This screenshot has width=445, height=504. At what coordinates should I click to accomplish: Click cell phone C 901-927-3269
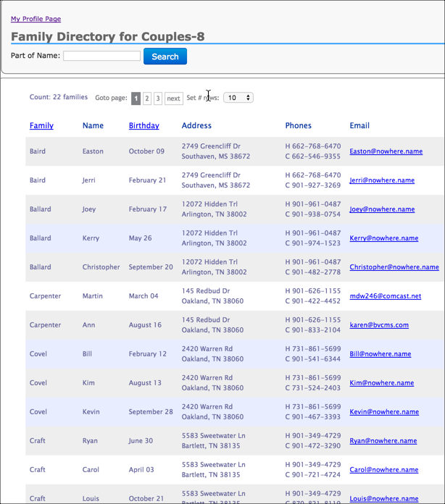pos(313,185)
